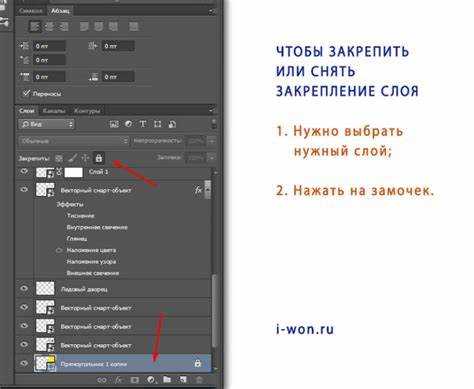This screenshot has width=474, height=389.
Task: Click fx badge on Векторный смарт-объект layer
Action: coord(198,190)
